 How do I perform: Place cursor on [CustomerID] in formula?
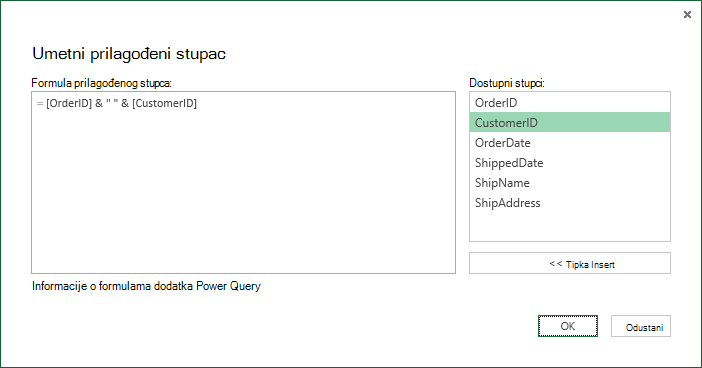[164, 103]
